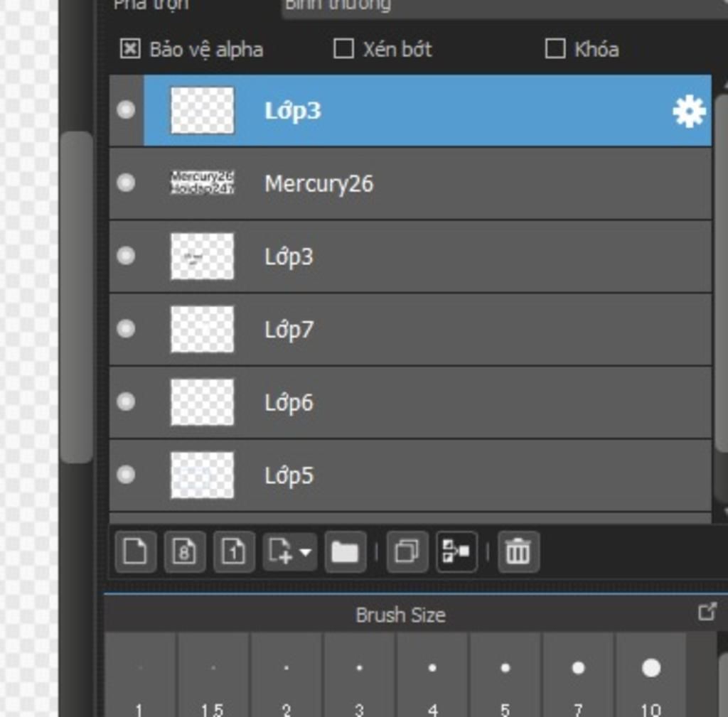The image size is (728, 717).
Task: Hide the Mercury26 layer
Action: pyautogui.click(x=126, y=183)
